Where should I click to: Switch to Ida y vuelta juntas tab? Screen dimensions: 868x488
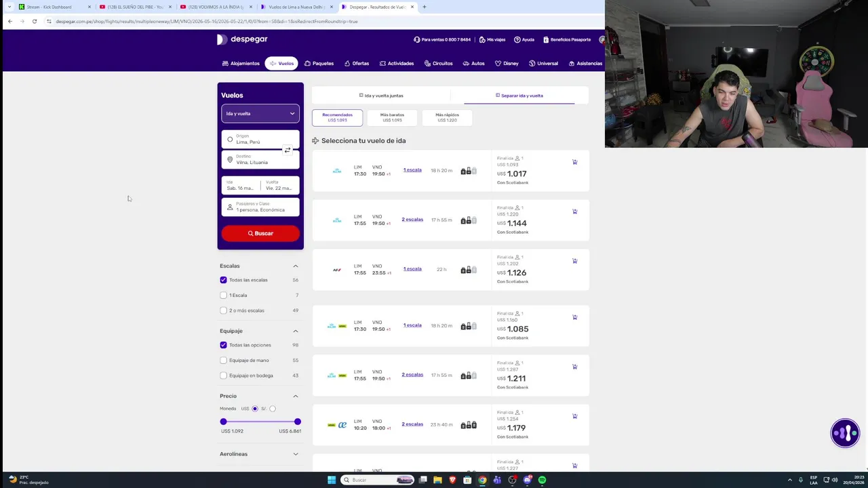381,96
